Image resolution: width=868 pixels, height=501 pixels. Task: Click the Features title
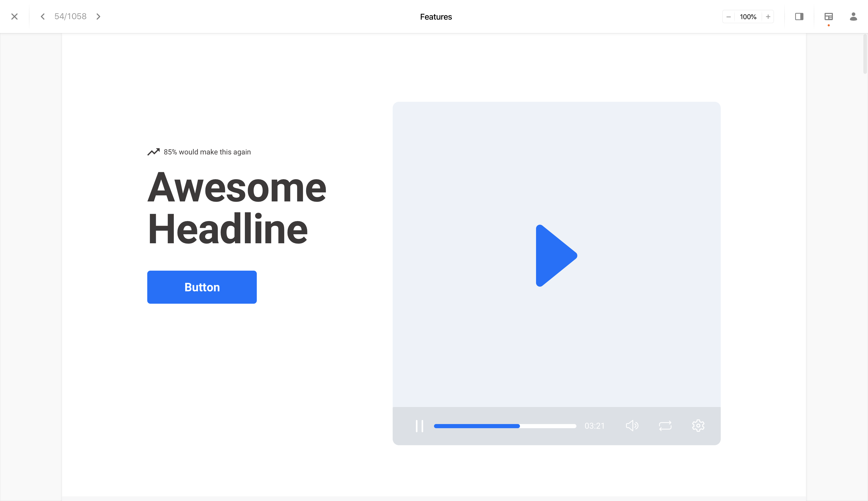(x=436, y=17)
